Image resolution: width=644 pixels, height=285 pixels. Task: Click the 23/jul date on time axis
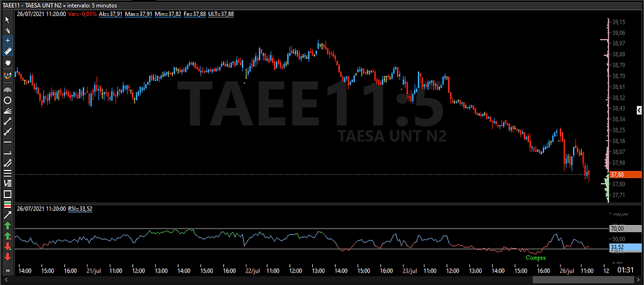(410, 271)
